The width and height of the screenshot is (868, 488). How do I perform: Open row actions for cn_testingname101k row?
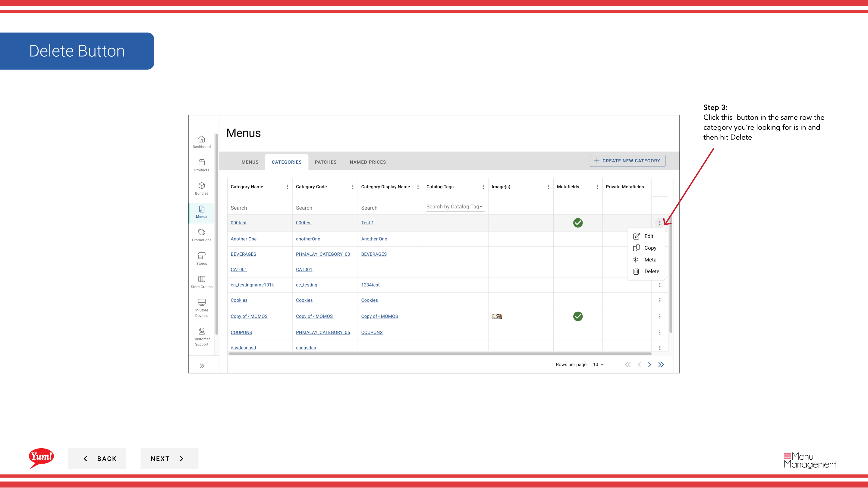[x=659, y=285]
